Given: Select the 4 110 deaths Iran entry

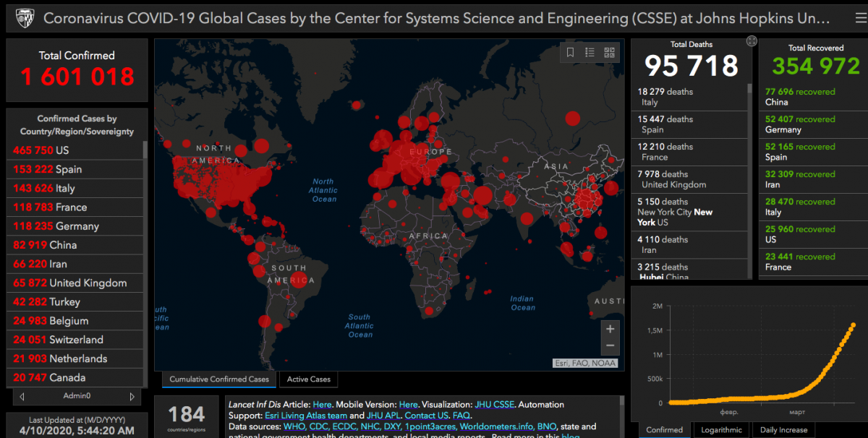Looking at the screenshot, I should (x=690, y=244).
